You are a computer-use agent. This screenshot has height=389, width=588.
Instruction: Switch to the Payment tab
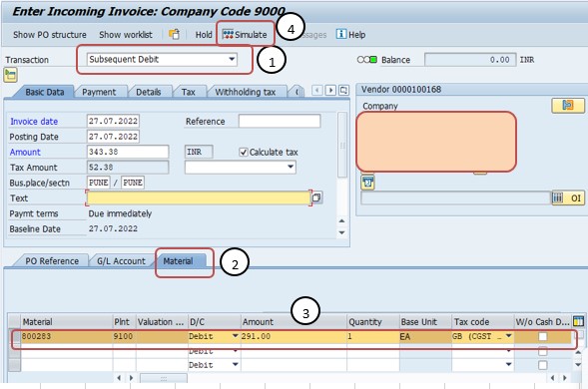(x=99, y=92)
